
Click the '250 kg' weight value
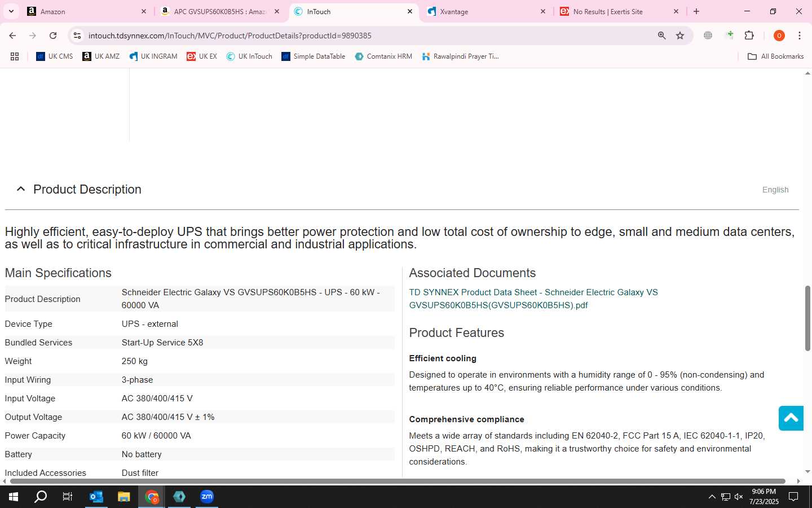[135, 361]
